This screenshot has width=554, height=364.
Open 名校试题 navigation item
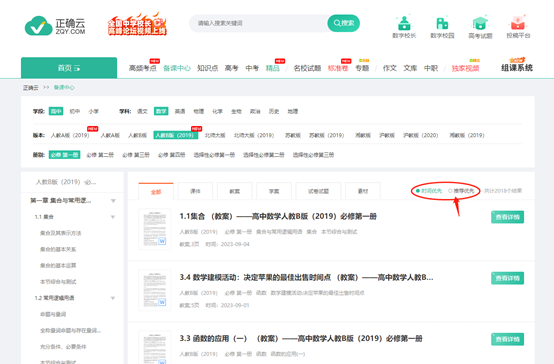pos(307,68)
